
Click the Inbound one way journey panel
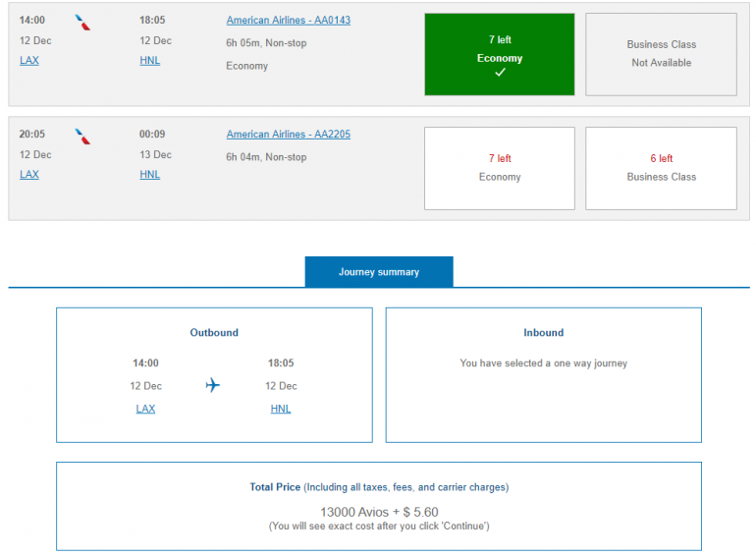[543, 374]
